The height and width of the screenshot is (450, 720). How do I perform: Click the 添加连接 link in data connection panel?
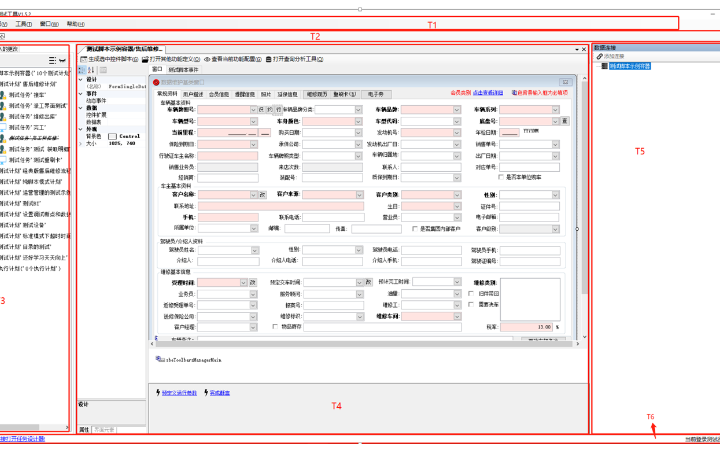click(x=614, y=56)
